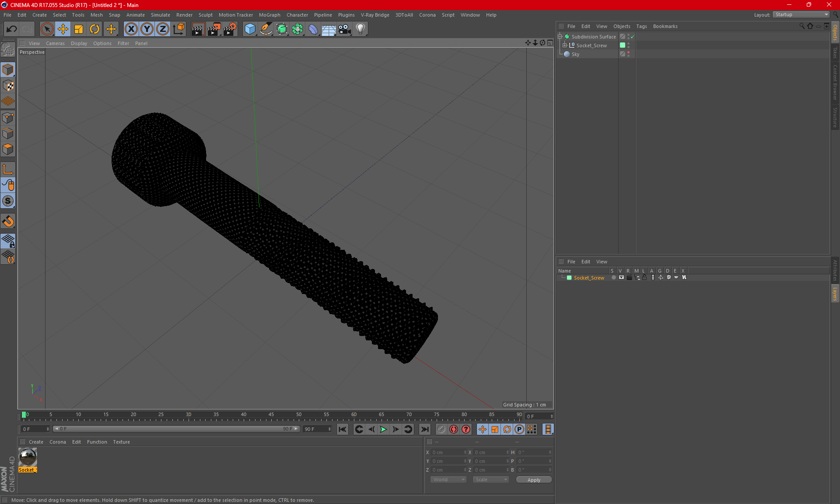This screenshot has height=504, width=840.
Task: Open viewport Cameras menu
Action: coord(55,43)
